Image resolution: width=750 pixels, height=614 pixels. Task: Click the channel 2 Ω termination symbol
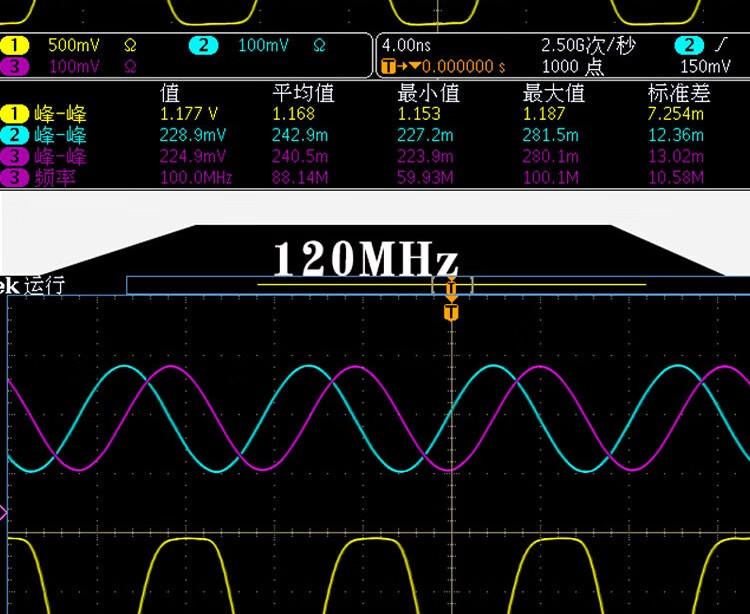tap(320, 45)
